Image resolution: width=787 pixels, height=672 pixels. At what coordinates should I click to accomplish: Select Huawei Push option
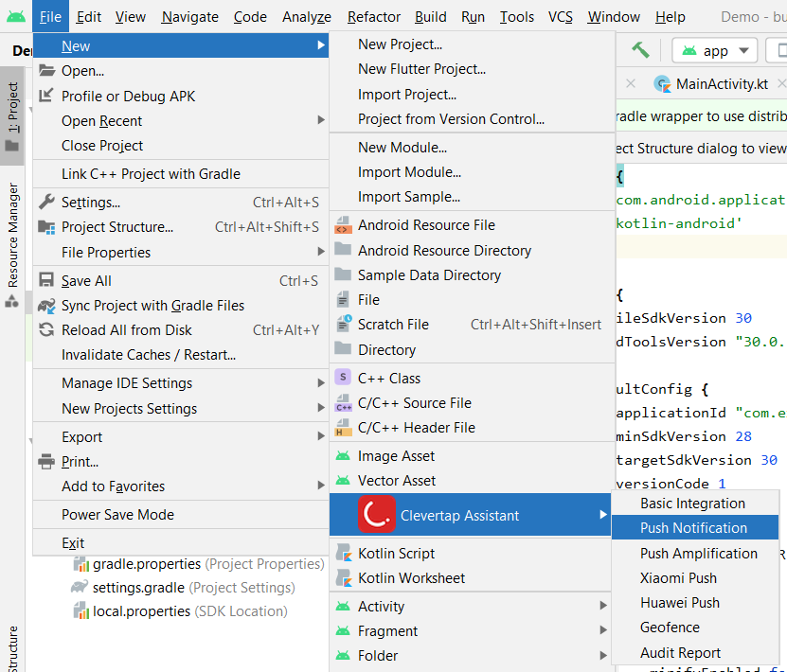coord(694,602)
